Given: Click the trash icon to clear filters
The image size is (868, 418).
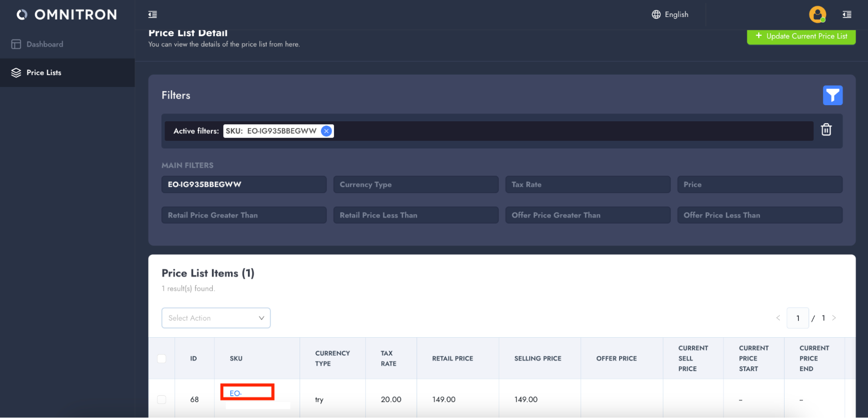Looking at the screenshot, I should click(825, 130).
